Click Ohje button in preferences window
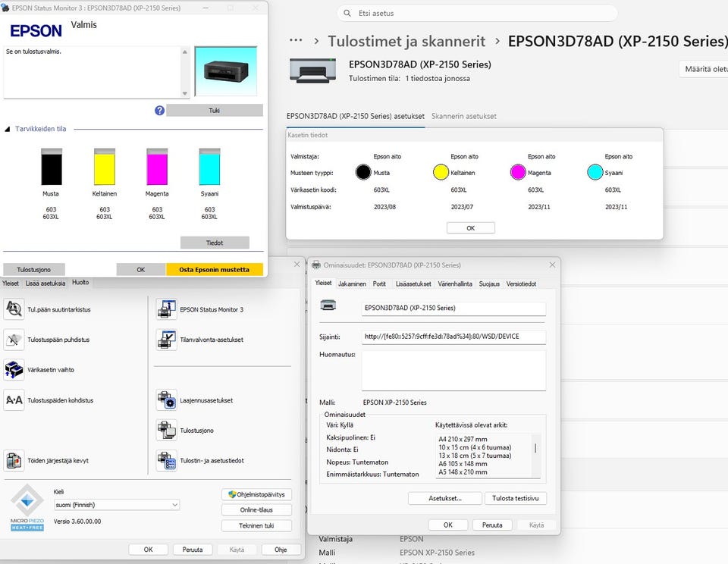 pos(281,550)
